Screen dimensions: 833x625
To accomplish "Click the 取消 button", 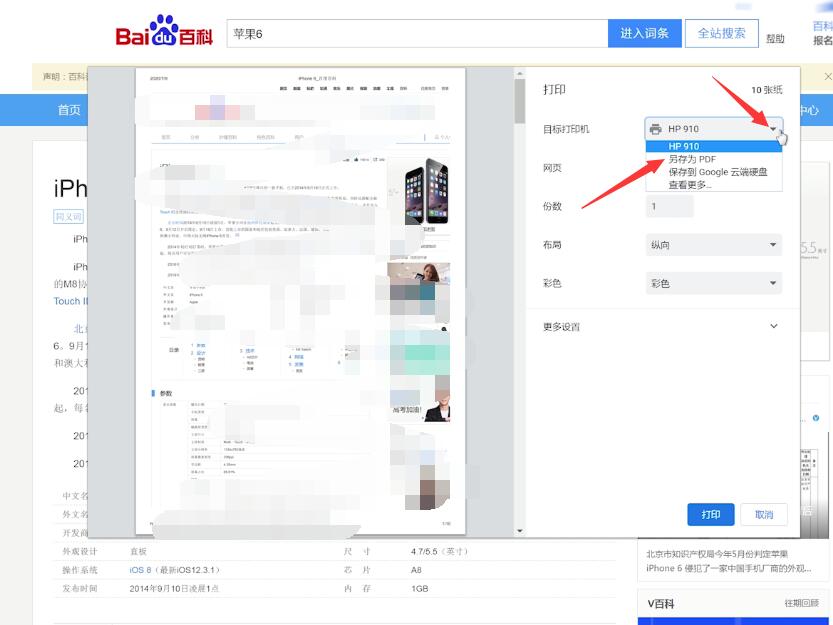I will tap(763, 514).
